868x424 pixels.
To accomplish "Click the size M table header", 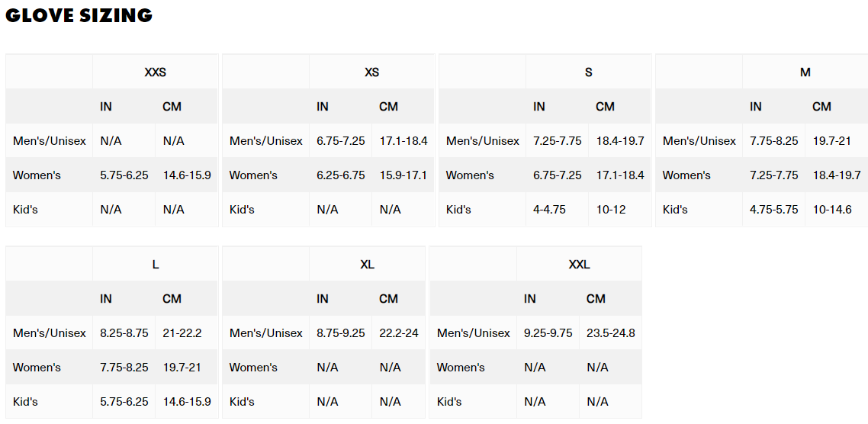I will tap(805, 72).
